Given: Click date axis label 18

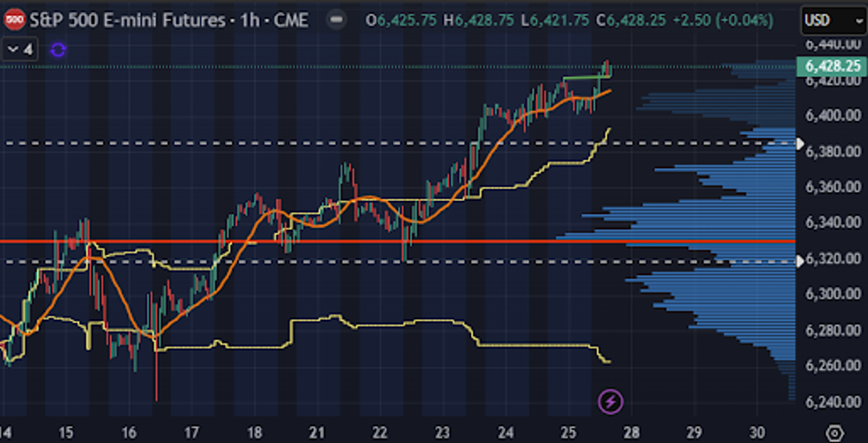Looking at the screenshot, I should [x=254, y=433].
